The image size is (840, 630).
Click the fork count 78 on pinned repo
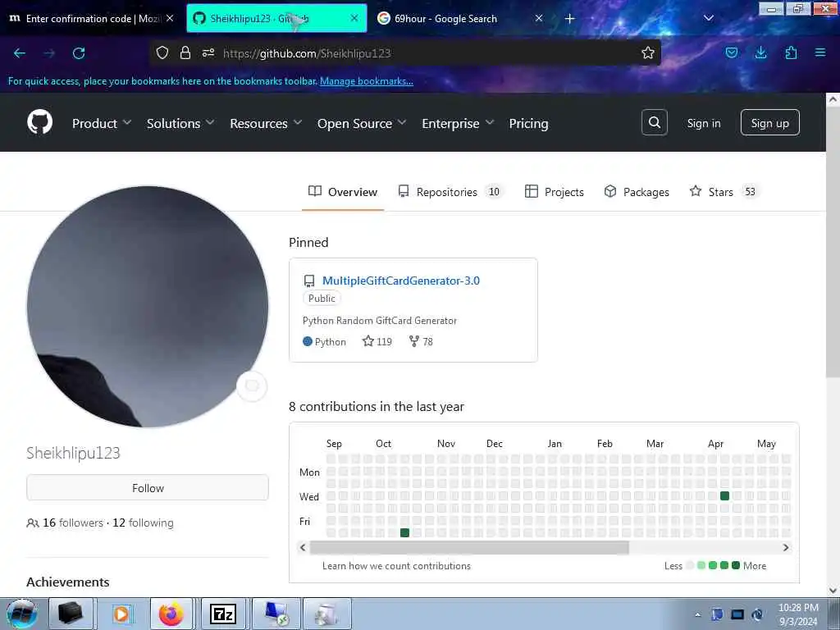point(421,341)
